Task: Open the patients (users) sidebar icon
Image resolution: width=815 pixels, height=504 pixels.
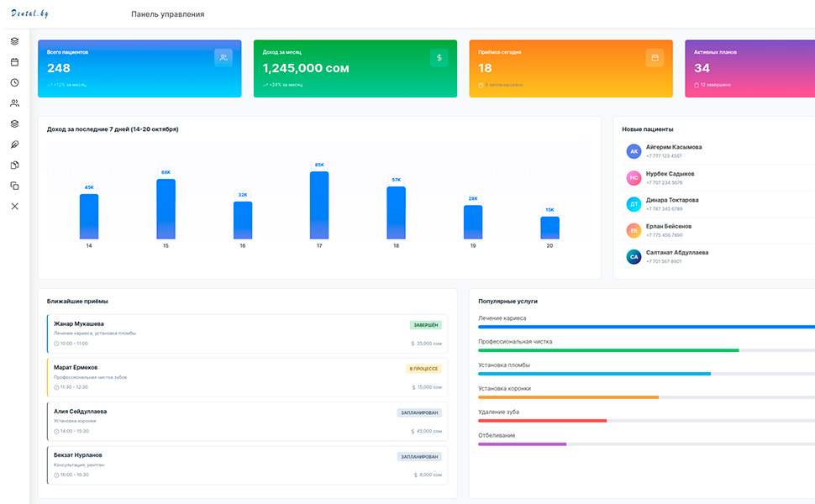Action: [14, 103]
